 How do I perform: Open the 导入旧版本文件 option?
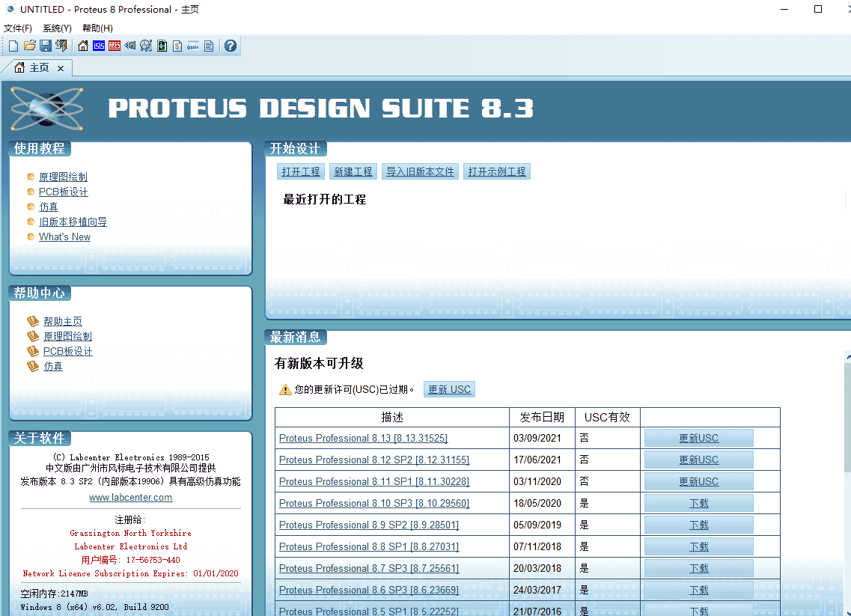[420, 171]
